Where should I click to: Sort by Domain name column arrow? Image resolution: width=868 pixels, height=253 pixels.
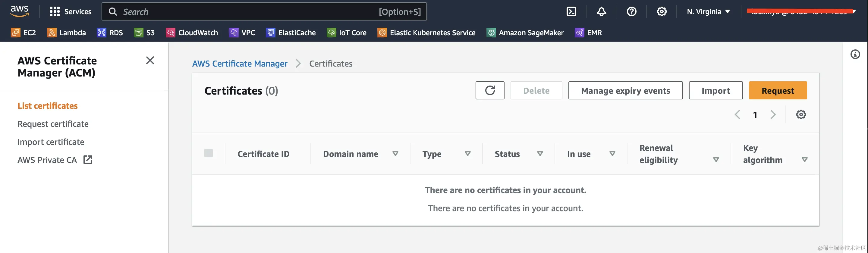395,154
